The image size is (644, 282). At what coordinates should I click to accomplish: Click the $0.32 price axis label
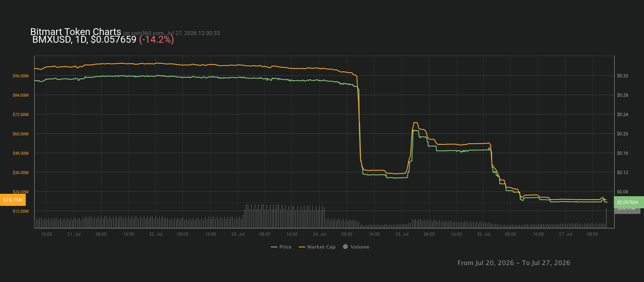pos(622,76)
